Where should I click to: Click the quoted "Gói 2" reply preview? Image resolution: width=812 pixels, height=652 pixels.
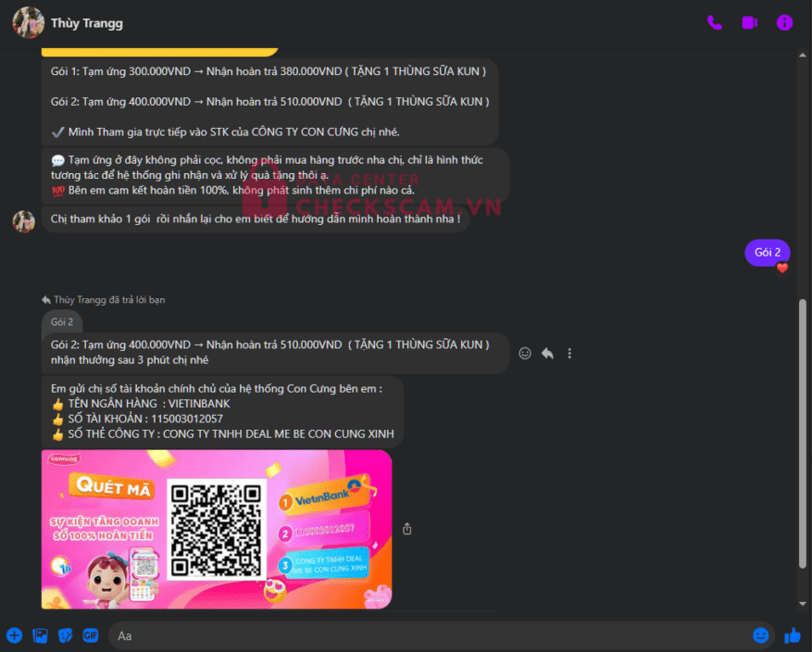[x=62, y=321]
